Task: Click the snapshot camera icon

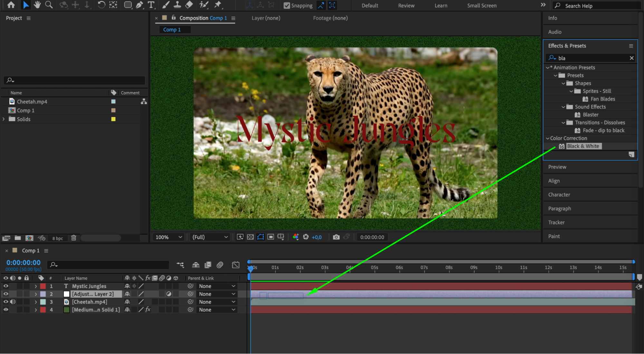Action: [336, 237]
